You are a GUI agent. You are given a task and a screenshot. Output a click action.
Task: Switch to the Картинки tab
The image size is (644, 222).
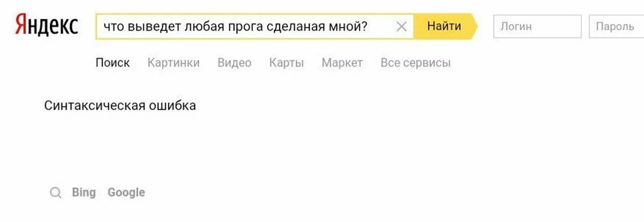pyautogui.click(x=173, y=63)
